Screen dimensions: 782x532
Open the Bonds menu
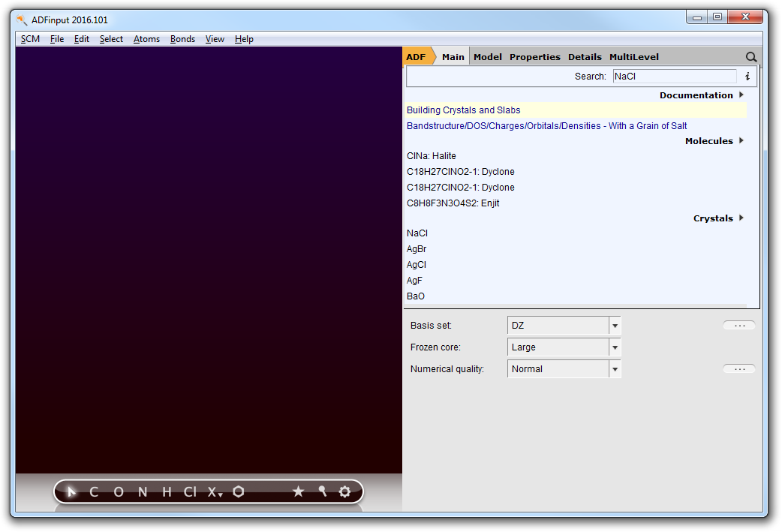tap(182, 39)
